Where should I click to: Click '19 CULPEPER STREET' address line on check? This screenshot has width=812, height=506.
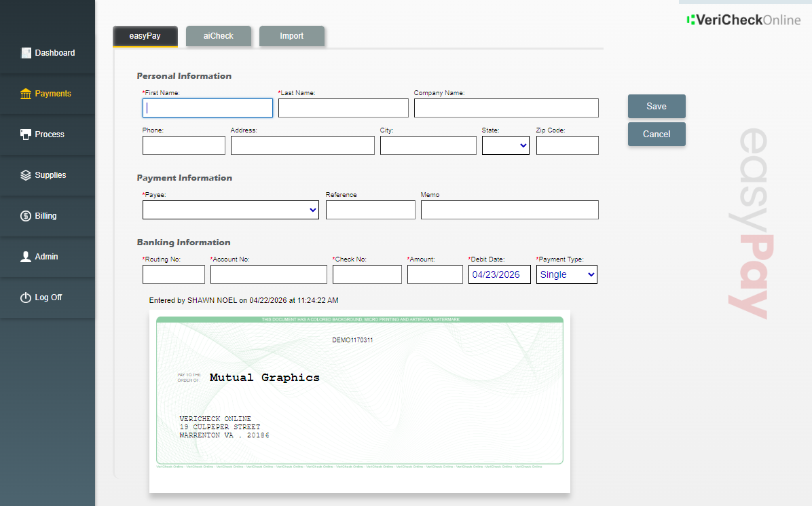[220, 427]
